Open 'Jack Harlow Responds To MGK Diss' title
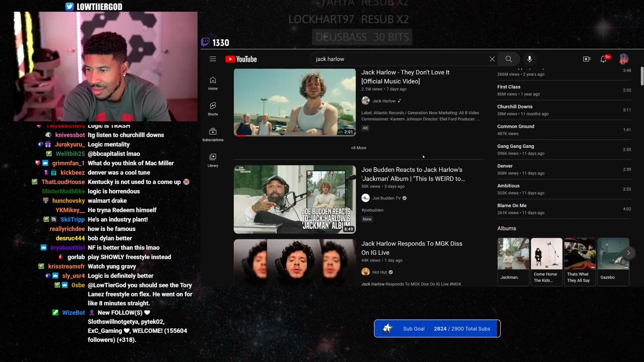This screenshot has height=362, width=644. pyautogui.click(x=412, y=248)
